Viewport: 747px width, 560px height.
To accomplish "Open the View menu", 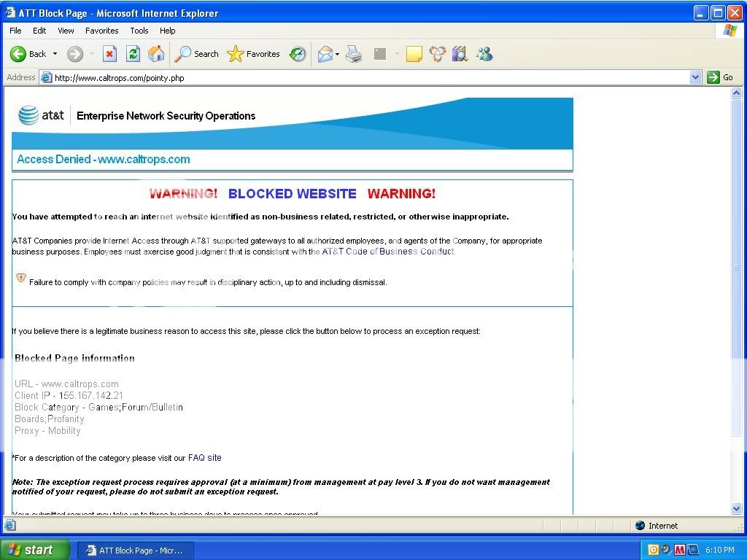I will [66, 31].
